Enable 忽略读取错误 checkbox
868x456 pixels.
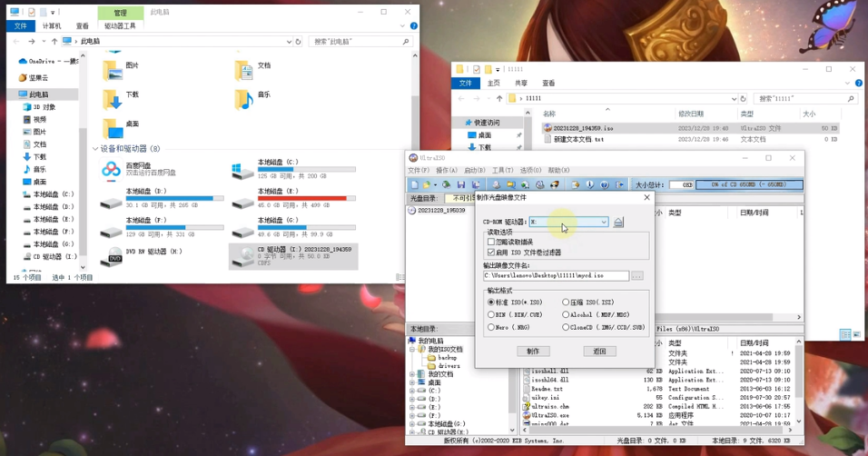click(491, 243)
